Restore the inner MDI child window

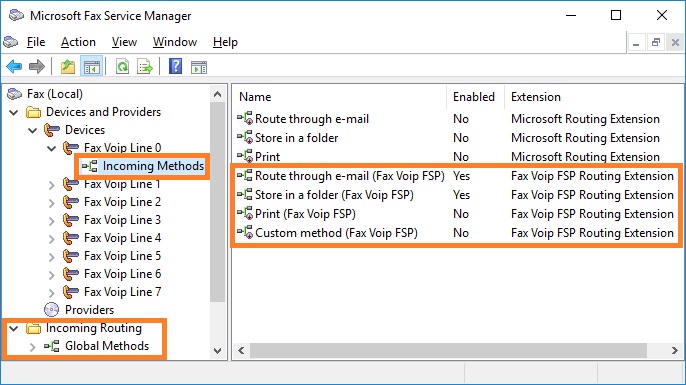tap(655, 42)
